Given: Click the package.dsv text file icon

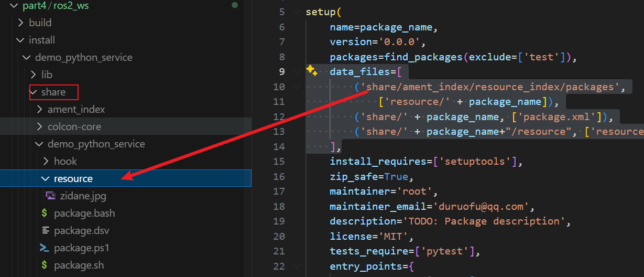Looking at the screenshot, I should coord(45,230).
